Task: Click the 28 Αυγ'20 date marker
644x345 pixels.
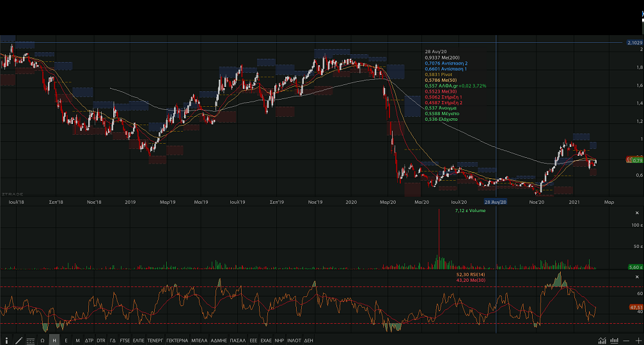Action: tap(495, 201)
